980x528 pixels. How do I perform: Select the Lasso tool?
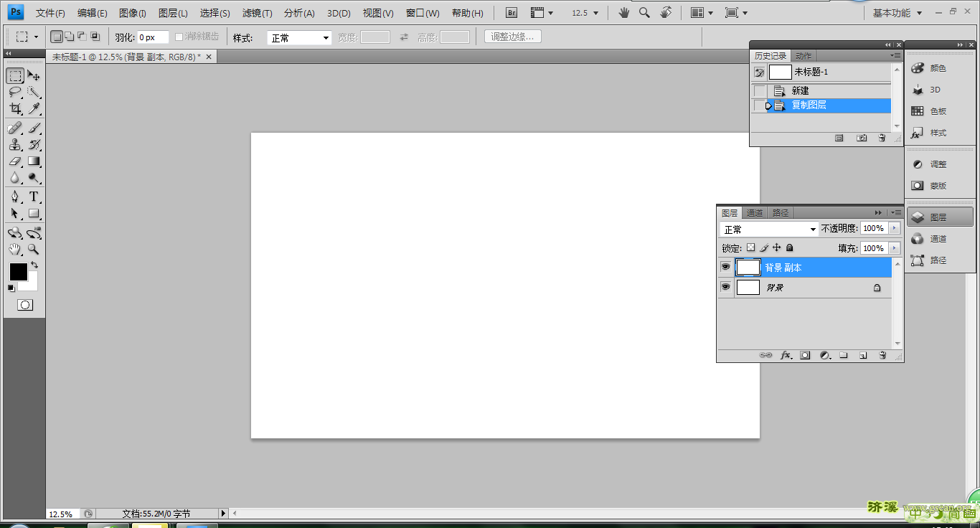(15, 92)
